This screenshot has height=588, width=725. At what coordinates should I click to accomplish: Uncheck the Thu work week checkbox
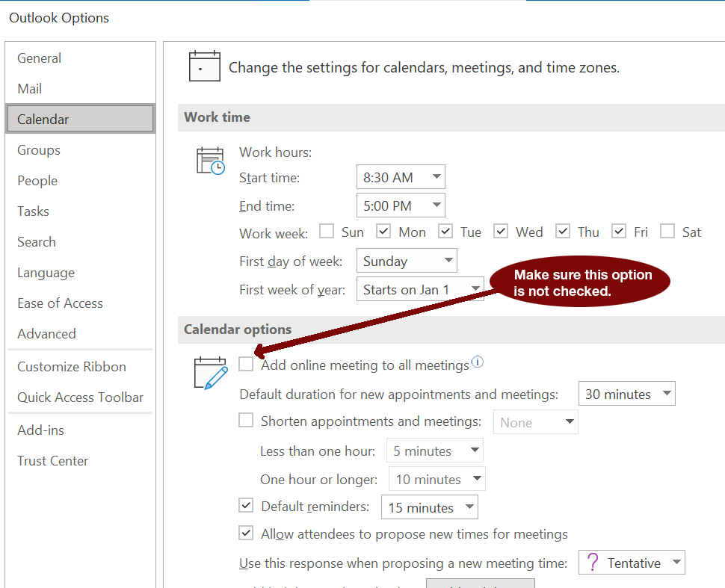click(563, 231)
